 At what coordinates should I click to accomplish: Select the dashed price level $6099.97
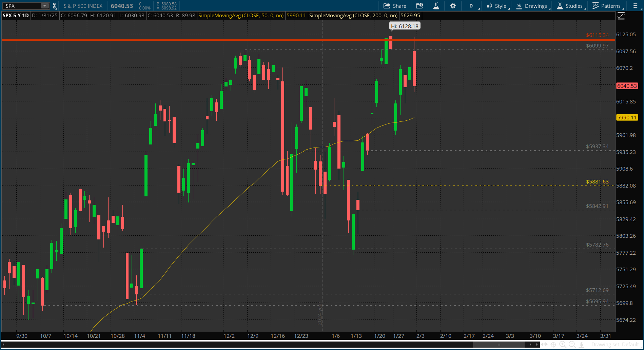tap(597, 46)
